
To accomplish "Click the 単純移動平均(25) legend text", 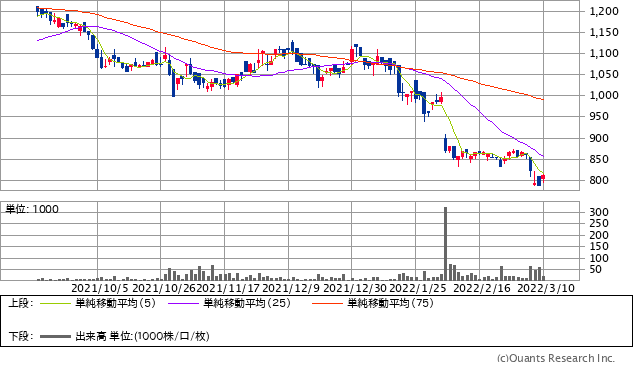I will click(247, 303).
